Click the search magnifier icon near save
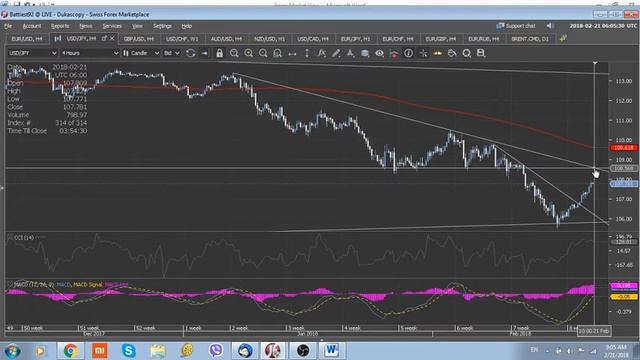 467,53
